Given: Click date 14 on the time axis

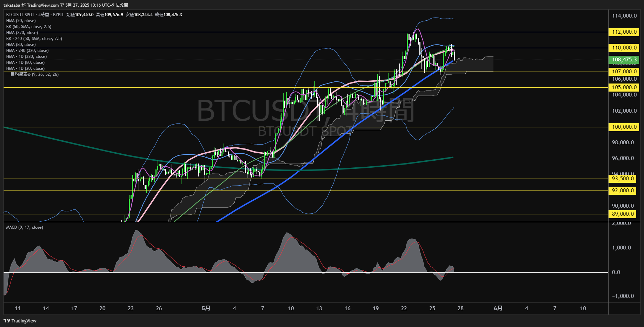Looking at the screenshot, I should pyautogui.click(x=46, y=308).
